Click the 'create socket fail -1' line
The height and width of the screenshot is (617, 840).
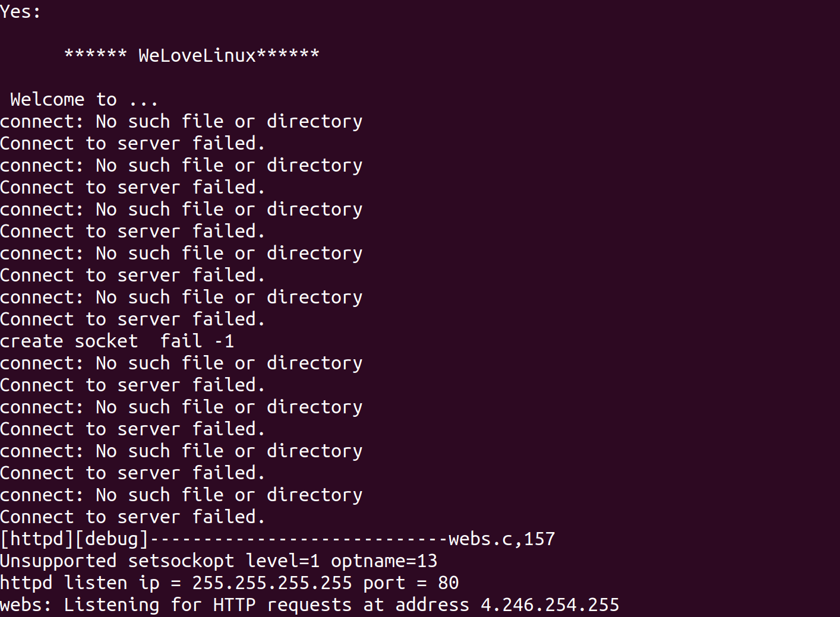(117, 341)
